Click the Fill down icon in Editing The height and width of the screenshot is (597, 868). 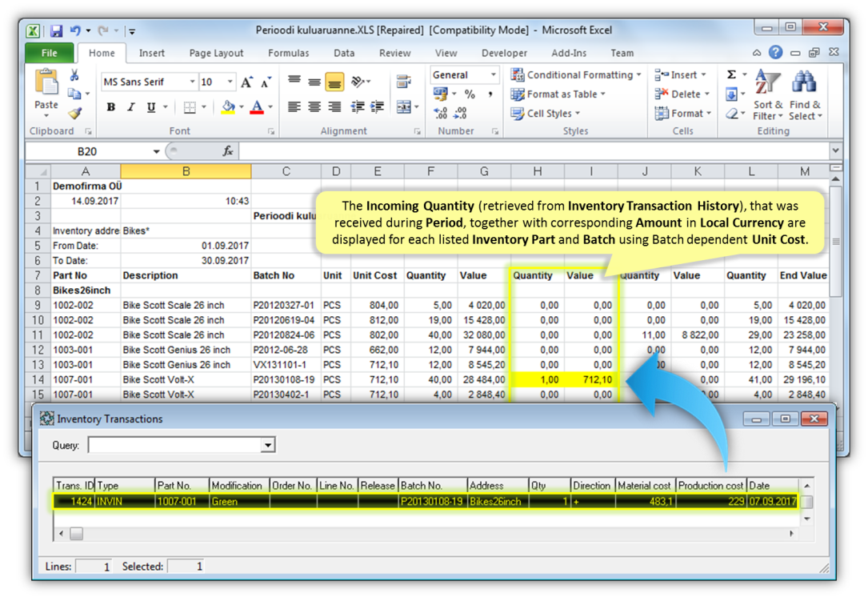click(x=731, y=94)
